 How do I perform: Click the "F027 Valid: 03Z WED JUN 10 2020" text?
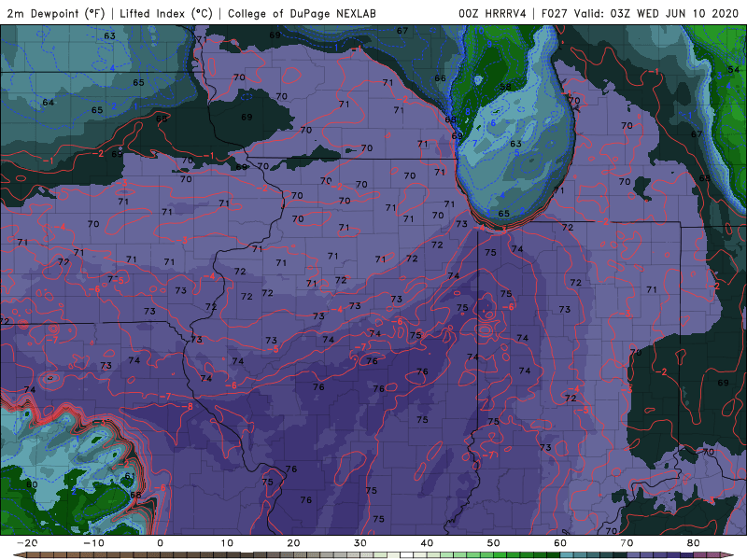coord(640,13)
